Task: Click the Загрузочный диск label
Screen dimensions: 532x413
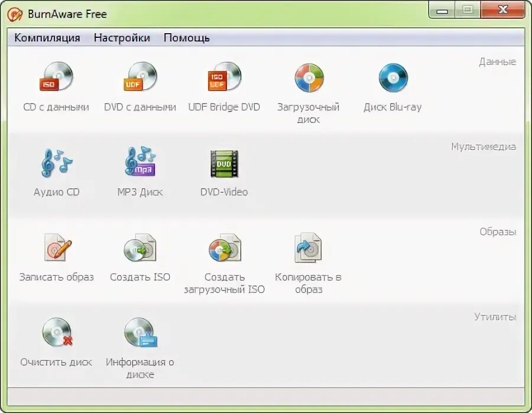Action: click(x=308, y=113)
